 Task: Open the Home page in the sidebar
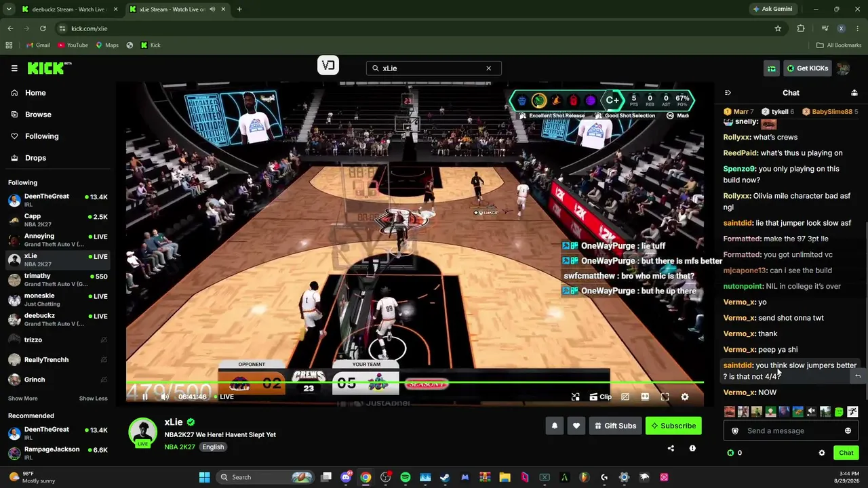coord(58,93)
